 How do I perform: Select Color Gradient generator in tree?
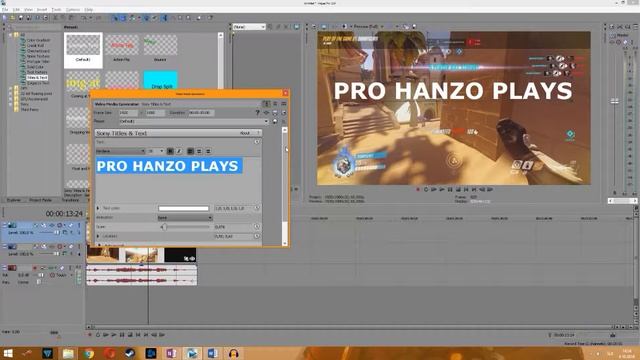tap(38, 40)
